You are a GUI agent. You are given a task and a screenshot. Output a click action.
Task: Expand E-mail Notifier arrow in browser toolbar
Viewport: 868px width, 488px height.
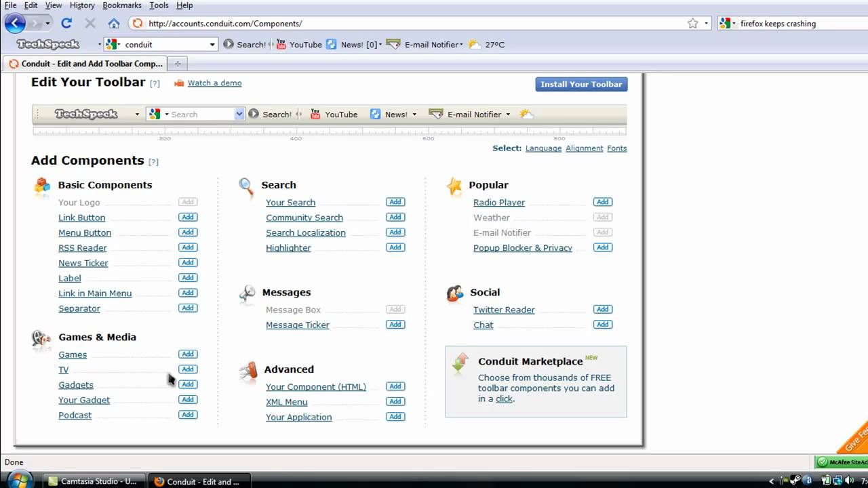tap(461, 45)
